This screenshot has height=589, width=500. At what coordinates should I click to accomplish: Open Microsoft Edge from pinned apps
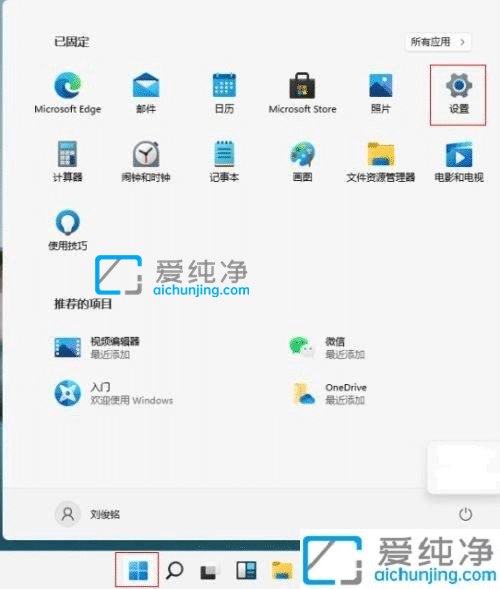[x=68, y=93]
